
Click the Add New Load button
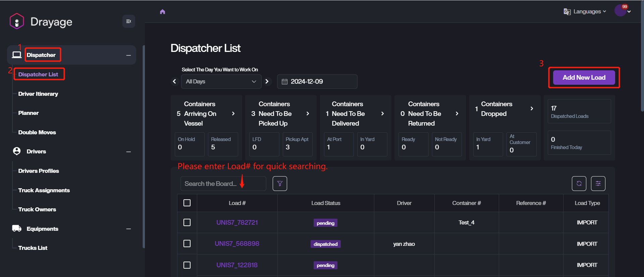point(584,77)
